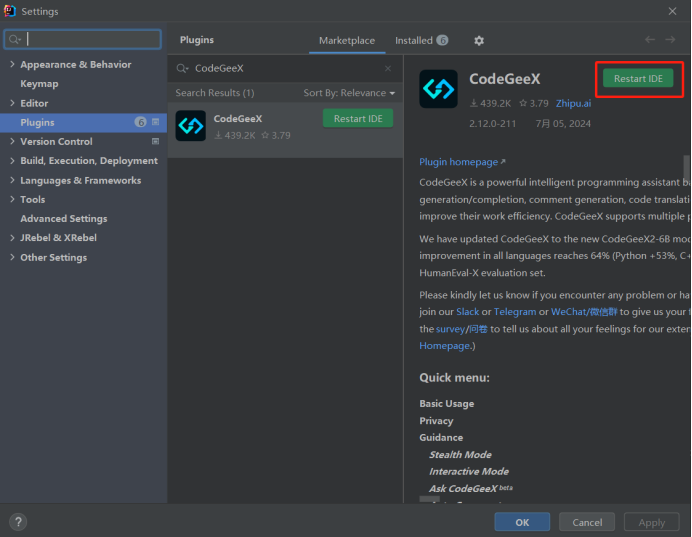This screenshot has height=537, width=692.
Task: Click the Interactive Mode entry
Action: pyautogui.click(x=469, y=471)
